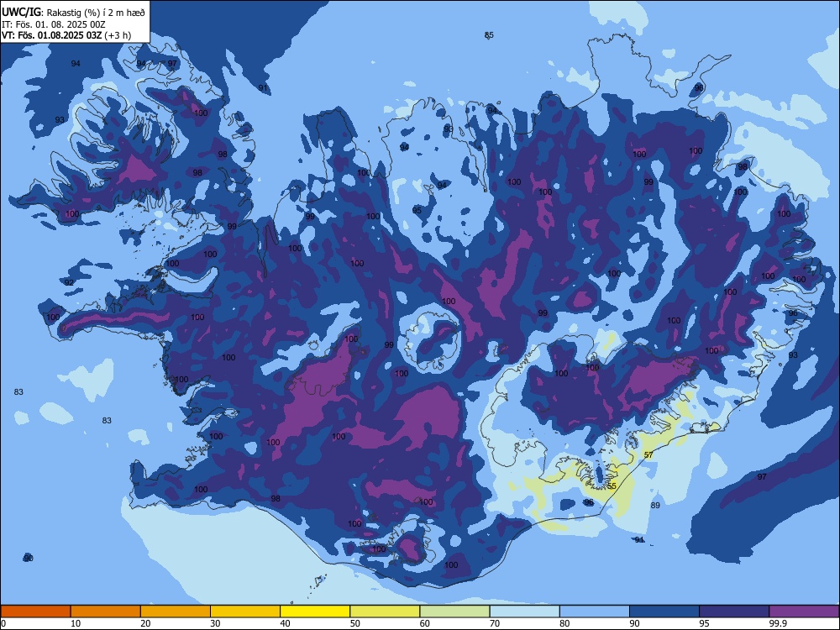This screenshot has height=630, width=840.
Task: Pick the bright yellow 40–50 legend swatch
Action: coord(315,612)
